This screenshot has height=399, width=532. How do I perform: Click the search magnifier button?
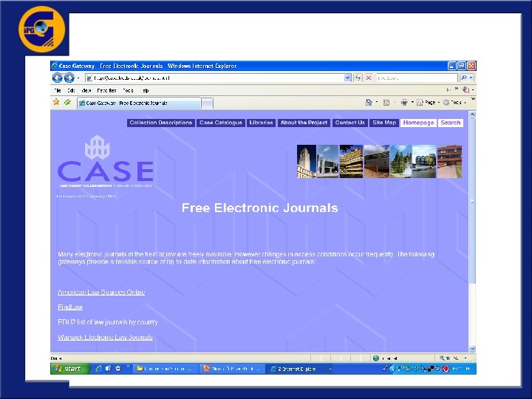(464, 78)
